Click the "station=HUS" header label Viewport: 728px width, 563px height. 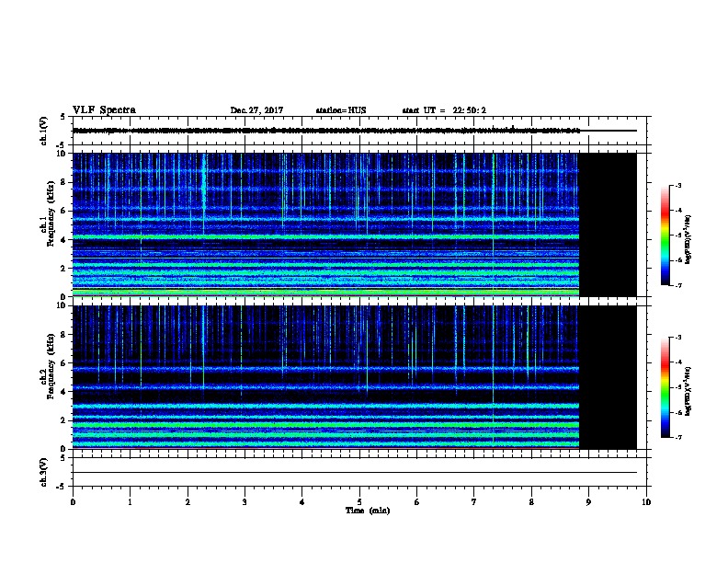coord(341,110)
